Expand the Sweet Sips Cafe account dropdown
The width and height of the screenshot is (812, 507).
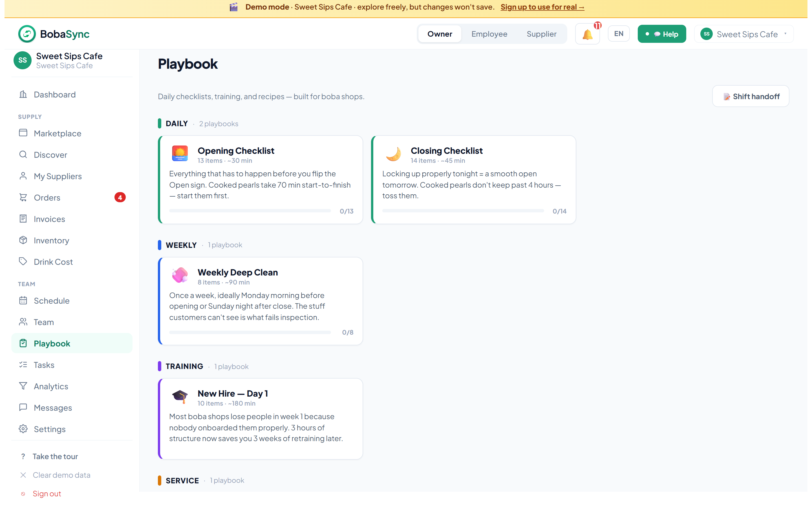743,34
